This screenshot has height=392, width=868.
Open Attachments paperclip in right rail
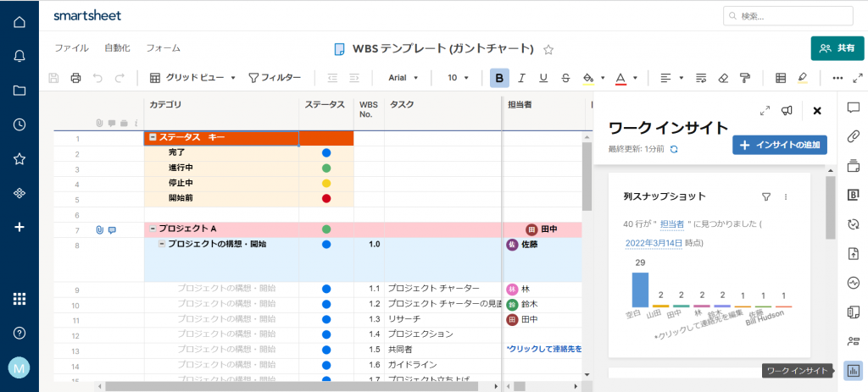[x=853, y=136]
